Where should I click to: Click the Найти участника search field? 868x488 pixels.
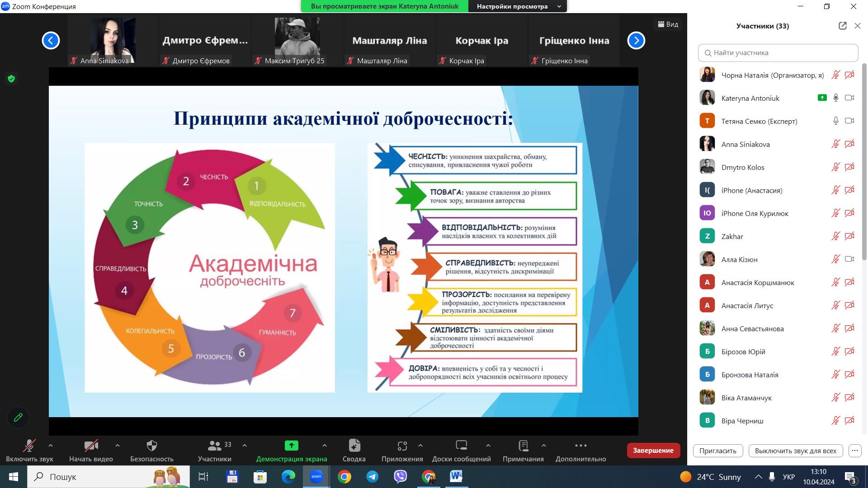[x=778, y=53]
